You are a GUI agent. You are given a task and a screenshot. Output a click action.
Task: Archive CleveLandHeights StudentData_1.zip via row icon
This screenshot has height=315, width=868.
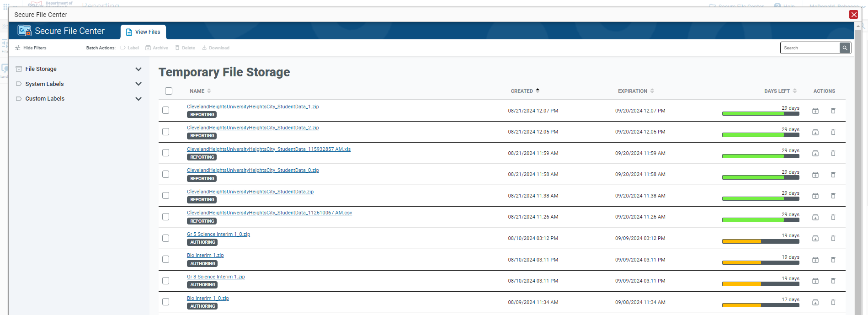[815, 111]
